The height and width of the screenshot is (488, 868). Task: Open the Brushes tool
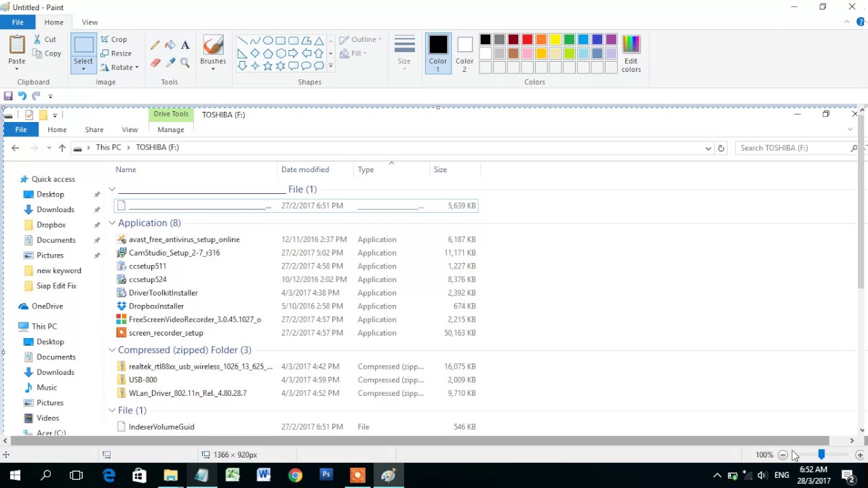tap(213, 53)
